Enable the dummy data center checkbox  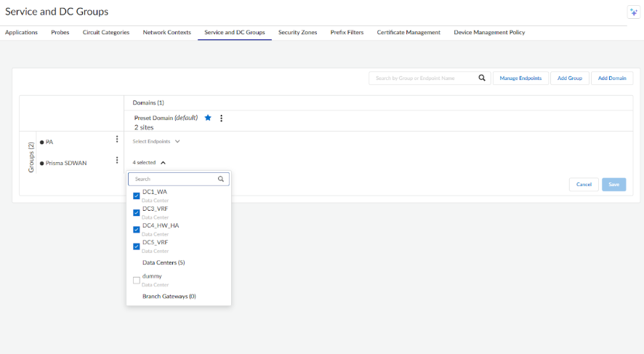click(x=137, y=280)
